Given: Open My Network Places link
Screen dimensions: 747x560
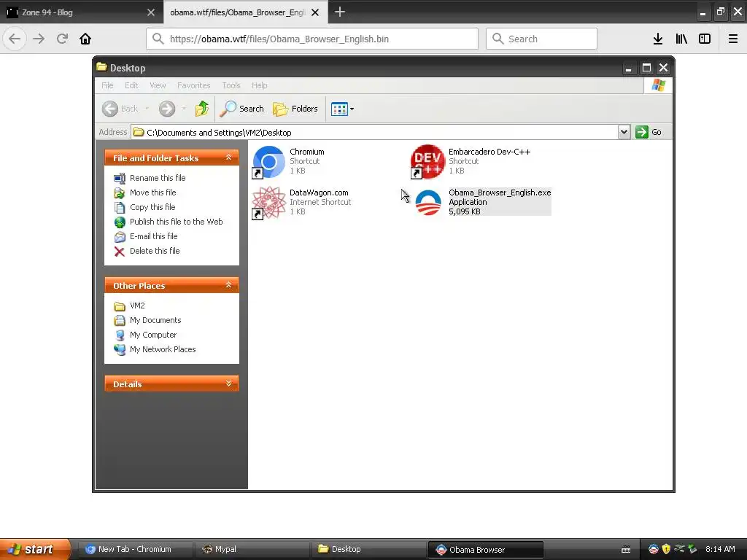Looking at the screenshot, I should pyautogui.click(x=155, y=349).
